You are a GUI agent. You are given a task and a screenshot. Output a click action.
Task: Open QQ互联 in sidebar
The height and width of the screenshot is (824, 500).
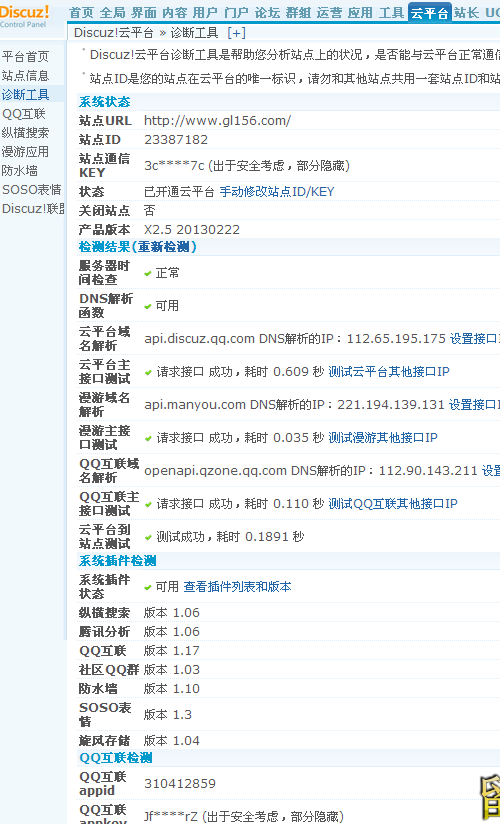click(24, 114)
